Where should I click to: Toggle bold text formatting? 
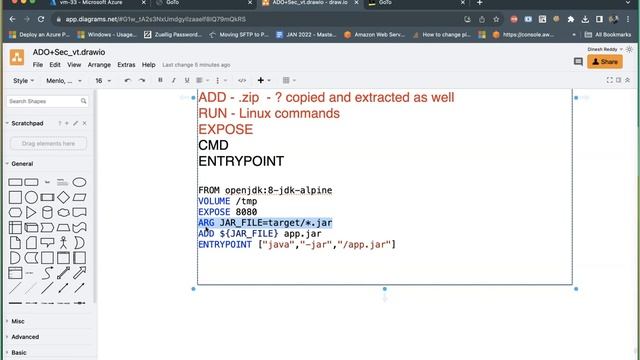click(160, 80)
